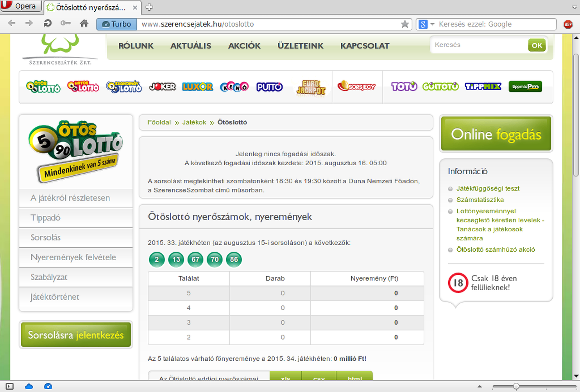Open the Lottónyereménnyel kecsegtető kéretlen levelek link
580x392 pixels.
500,225
